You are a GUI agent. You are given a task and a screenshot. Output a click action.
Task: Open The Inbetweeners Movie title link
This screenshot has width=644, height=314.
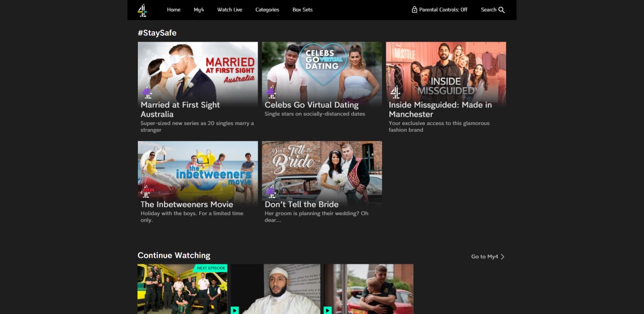point(187,204)
